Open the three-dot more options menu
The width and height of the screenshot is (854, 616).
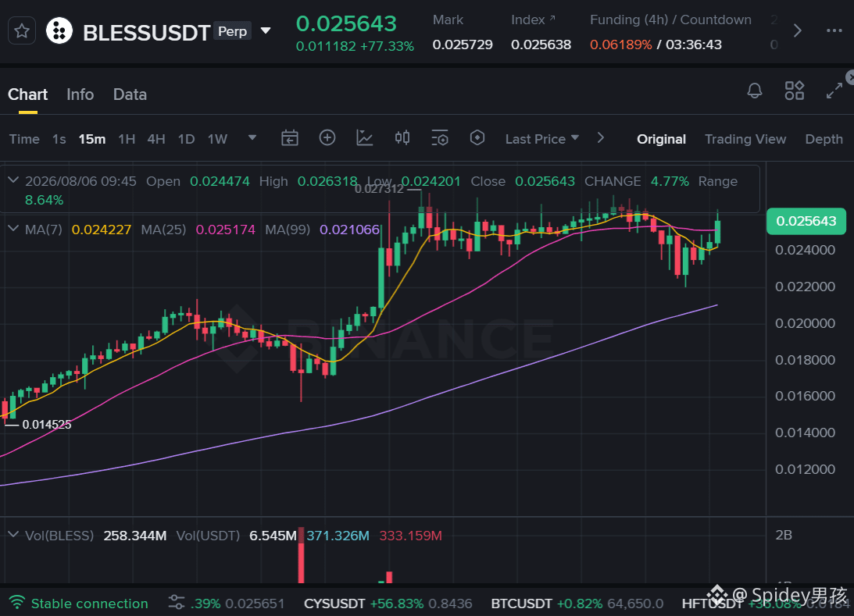coord(834,30)
